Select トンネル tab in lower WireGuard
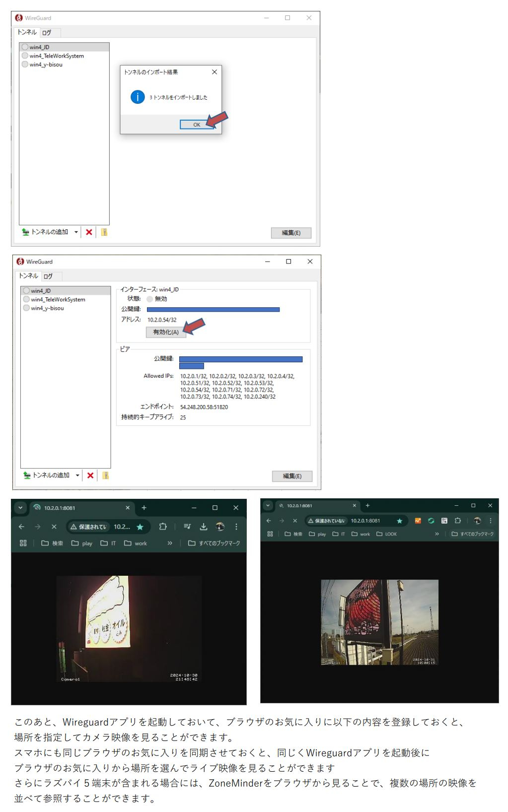 coord(28,275)
